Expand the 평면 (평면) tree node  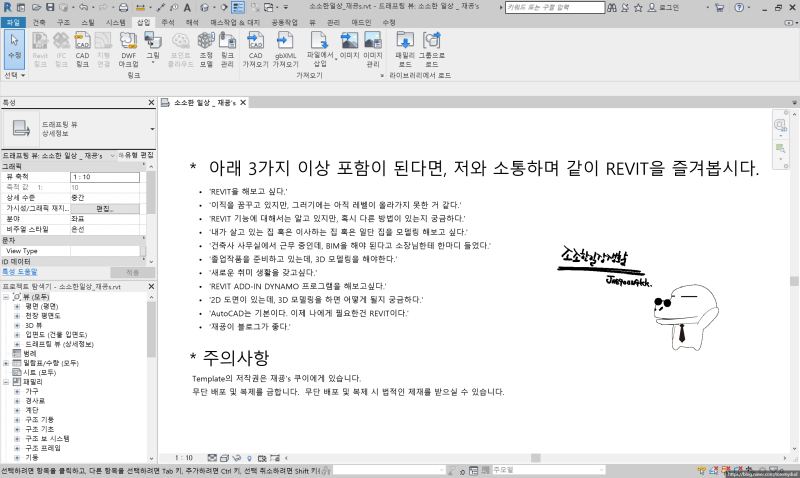point(17,307)
